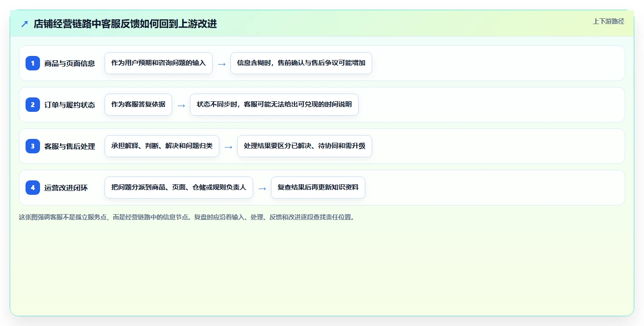Click the 状态不同步时 客服可能无法给出 box
This screenshot has height=326, width=644.
(274, 105)
